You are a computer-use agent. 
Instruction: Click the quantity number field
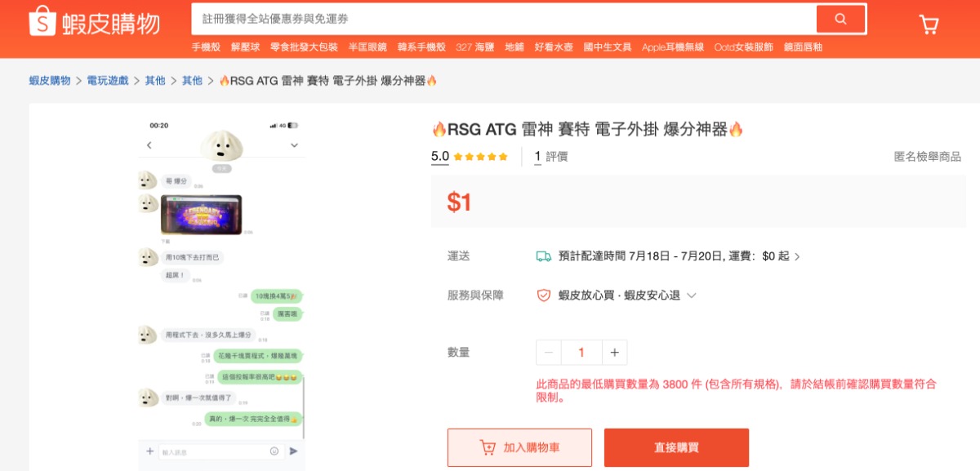pyautogui.click(x=581, y=353)
